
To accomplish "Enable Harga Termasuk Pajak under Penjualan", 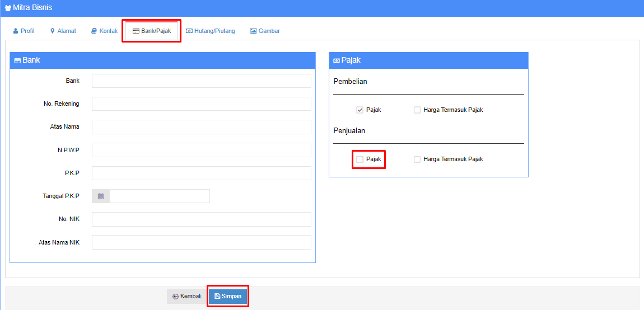I will pyautogui.click(x=417, y=159).
